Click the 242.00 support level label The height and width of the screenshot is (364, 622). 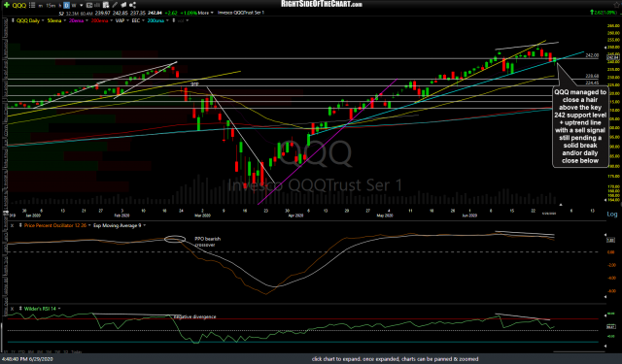(592, 55)
